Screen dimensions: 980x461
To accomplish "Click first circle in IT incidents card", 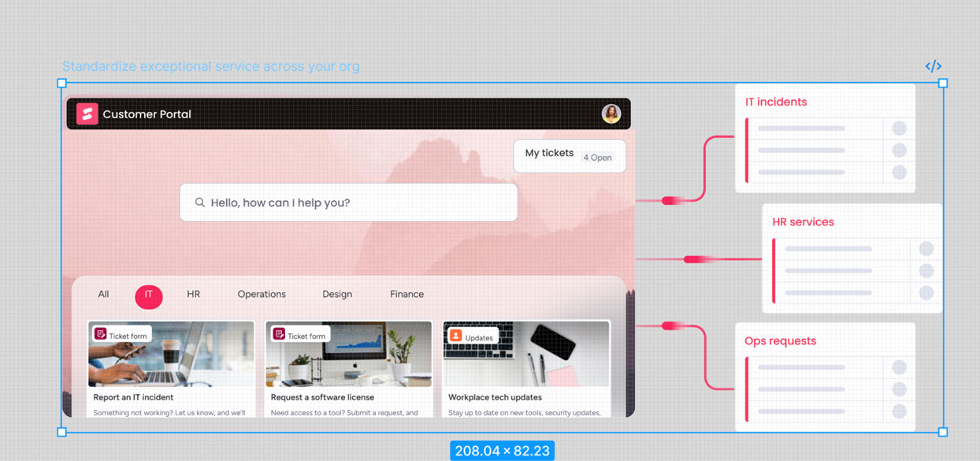I will (x=899, y=128).
